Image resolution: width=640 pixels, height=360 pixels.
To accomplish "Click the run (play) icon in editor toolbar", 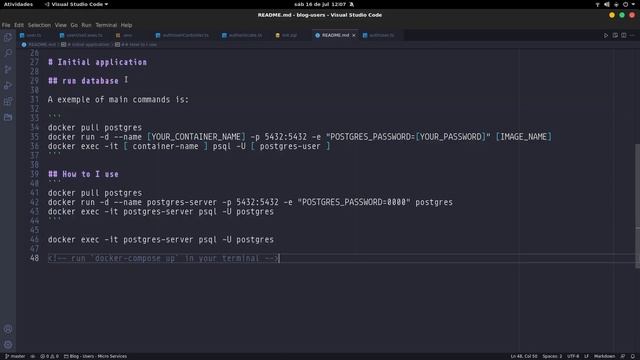I will (x=606, y=36).
